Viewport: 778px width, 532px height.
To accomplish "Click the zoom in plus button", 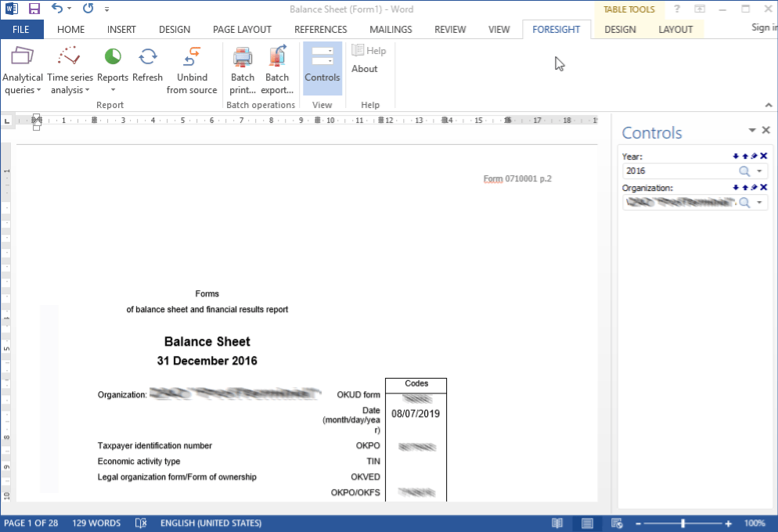I will [728, 523].
